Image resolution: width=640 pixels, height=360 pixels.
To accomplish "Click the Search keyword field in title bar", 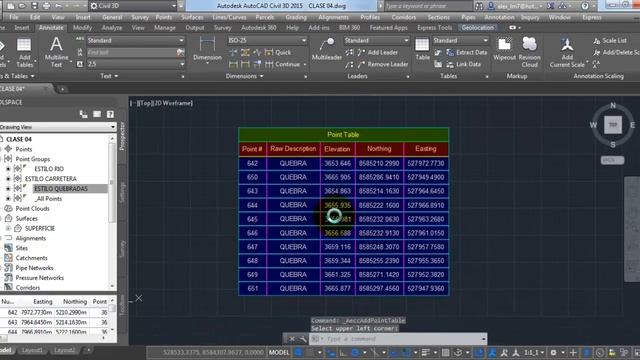I will point(428,6).
